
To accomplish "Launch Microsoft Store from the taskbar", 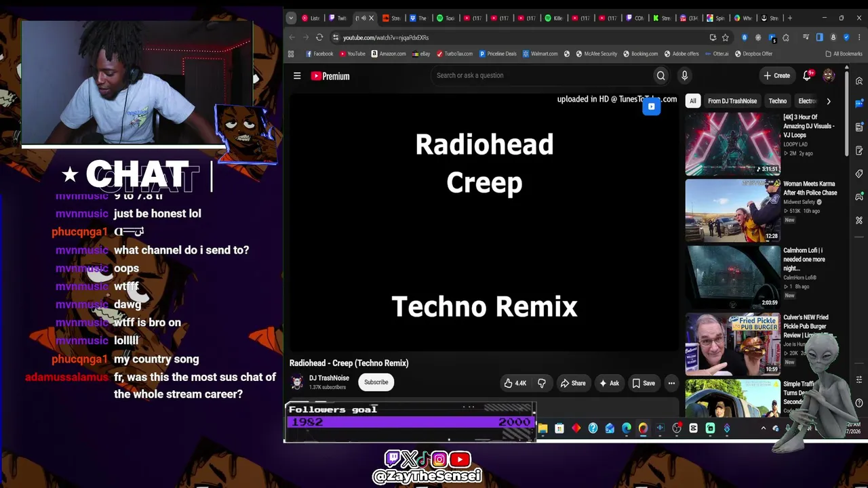I will (x=559, y=428).
